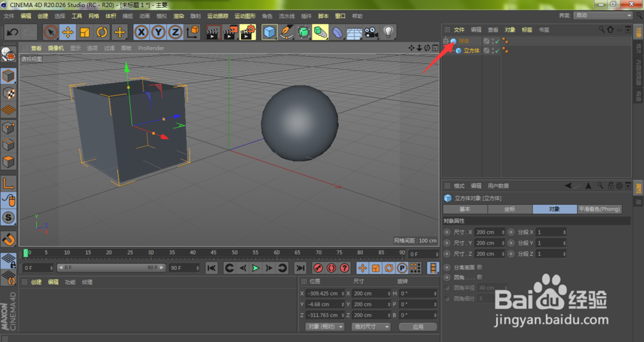Add a Cube primitive from toolbar
Viewport: 644px width, 342px height.
tap(269, 32)
